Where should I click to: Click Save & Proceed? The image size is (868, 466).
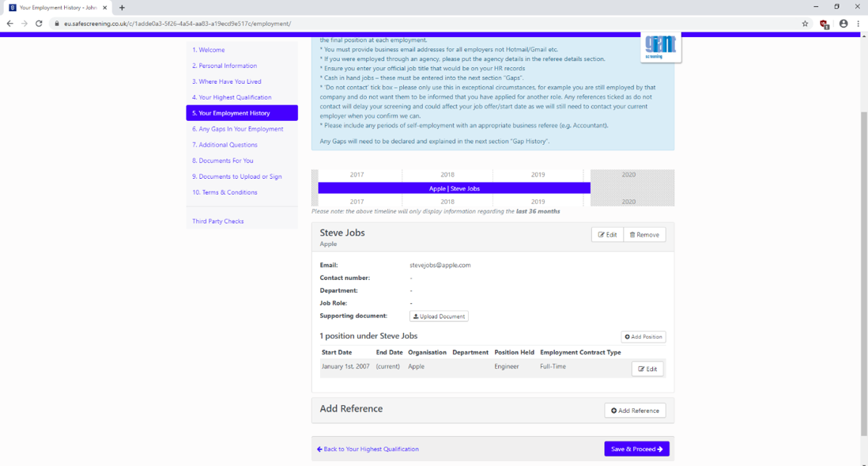point(636,449)
